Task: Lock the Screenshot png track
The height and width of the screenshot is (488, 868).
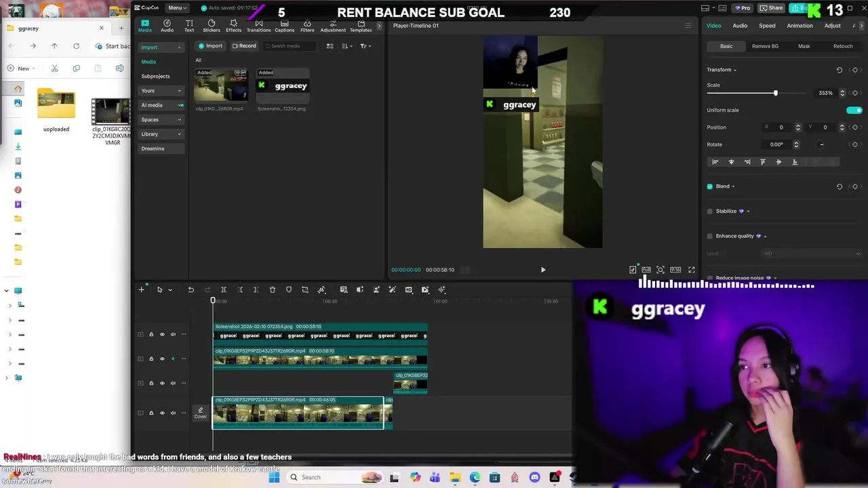Action: coord(151,334)
